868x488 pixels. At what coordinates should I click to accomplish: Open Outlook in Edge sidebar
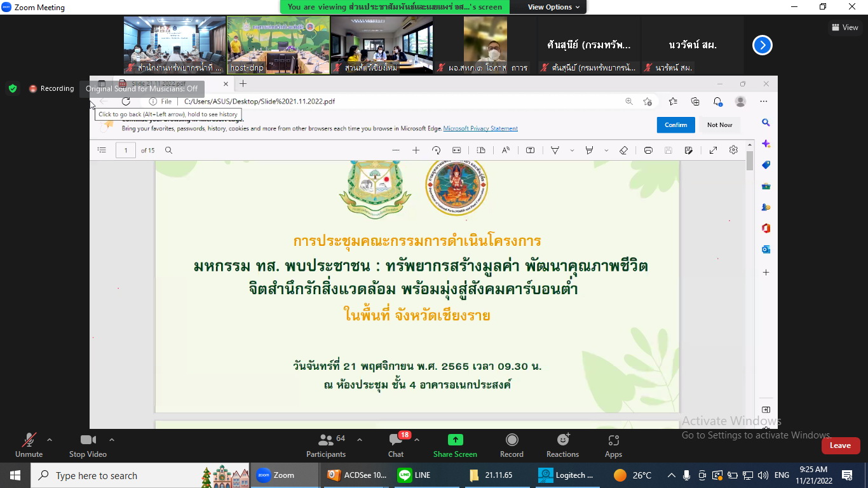[766, 250]
